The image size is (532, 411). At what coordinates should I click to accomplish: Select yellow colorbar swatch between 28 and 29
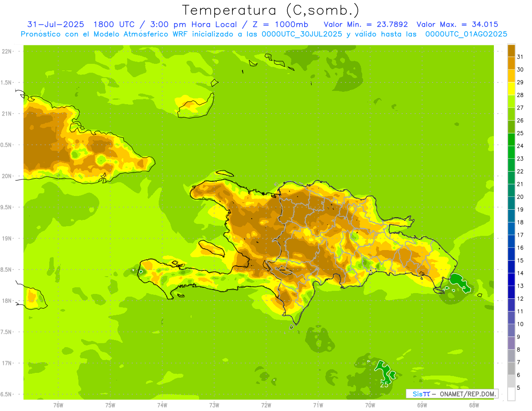click(511, 89)
